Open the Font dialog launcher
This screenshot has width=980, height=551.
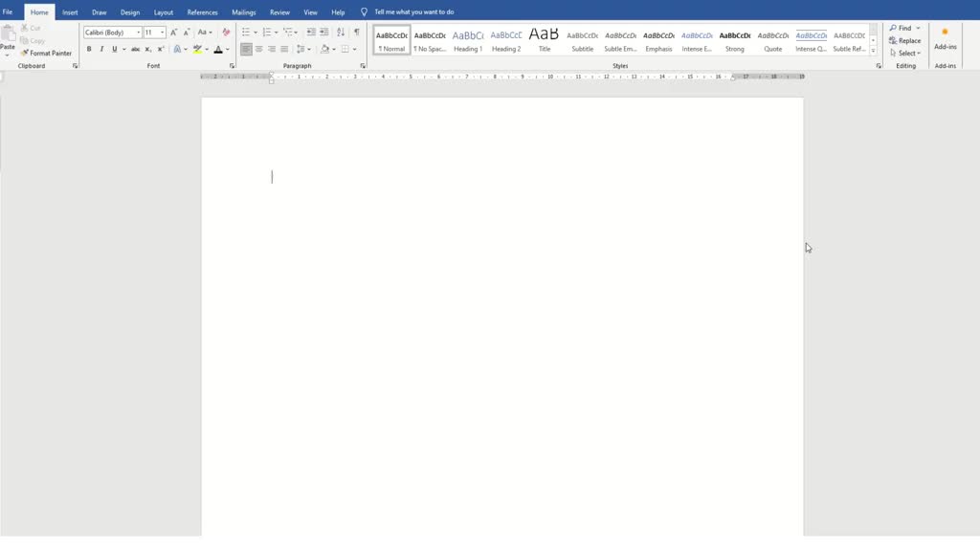point(232,66)
